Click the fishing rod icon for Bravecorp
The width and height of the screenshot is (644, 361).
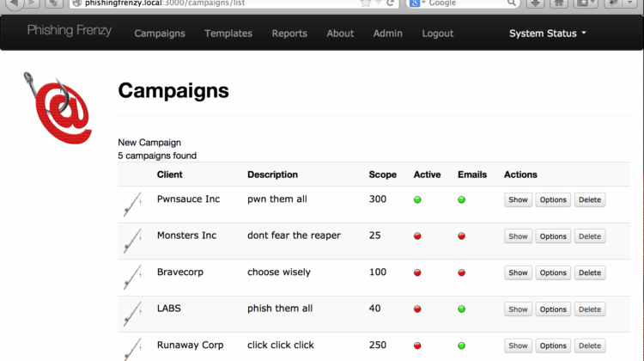pos(132,277)
